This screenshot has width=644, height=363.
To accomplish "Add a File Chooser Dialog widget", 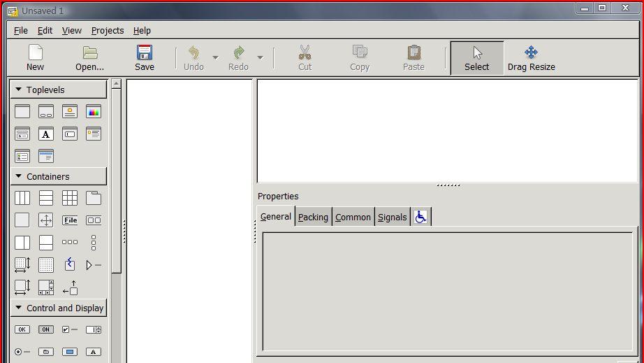I will [22, 134].
